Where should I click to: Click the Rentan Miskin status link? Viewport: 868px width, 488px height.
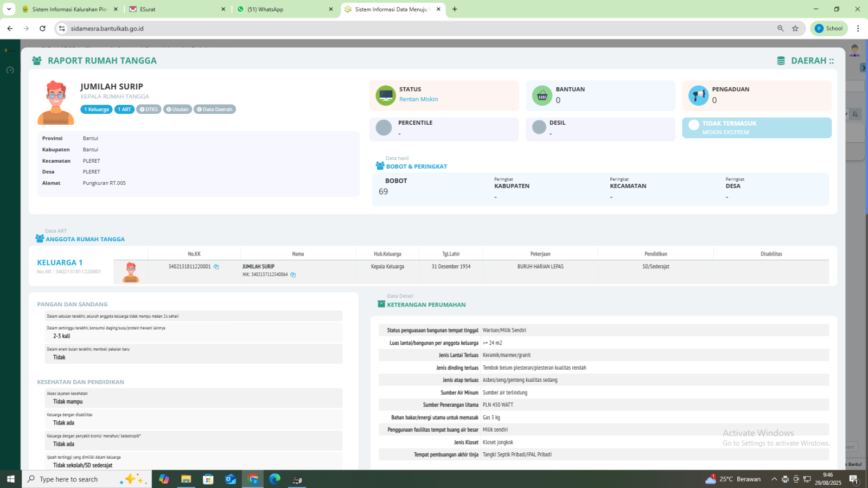[x=418, y=99]
